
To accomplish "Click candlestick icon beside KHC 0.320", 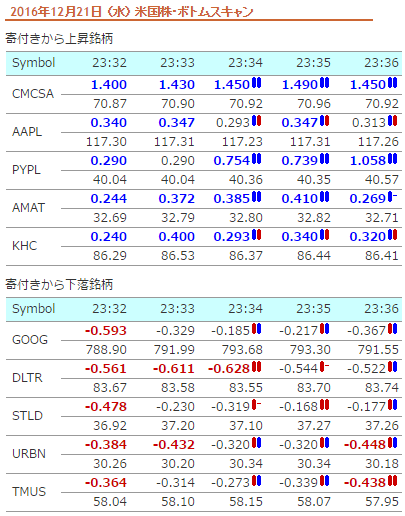I will tap(392, 235).
